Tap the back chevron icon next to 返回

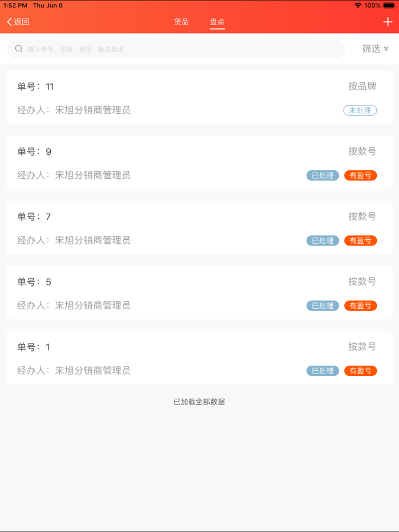[x=8, y=21]
